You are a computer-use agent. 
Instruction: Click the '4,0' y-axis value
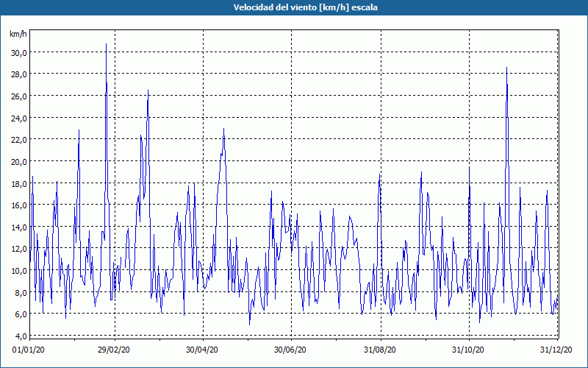21,336
